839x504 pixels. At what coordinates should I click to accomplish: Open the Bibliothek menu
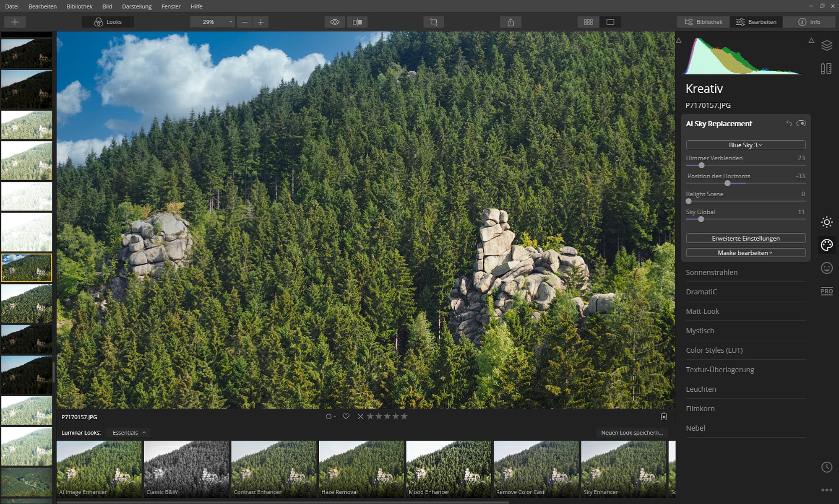79,6
